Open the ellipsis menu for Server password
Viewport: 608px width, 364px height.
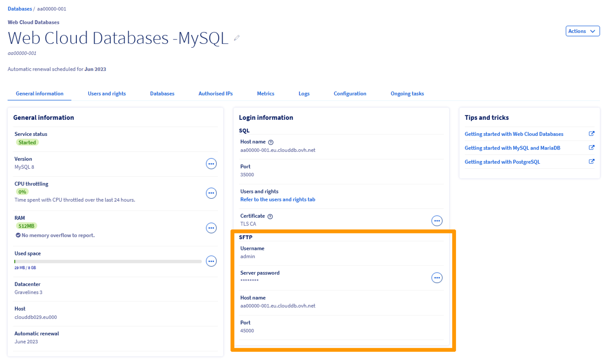(437, 278)
